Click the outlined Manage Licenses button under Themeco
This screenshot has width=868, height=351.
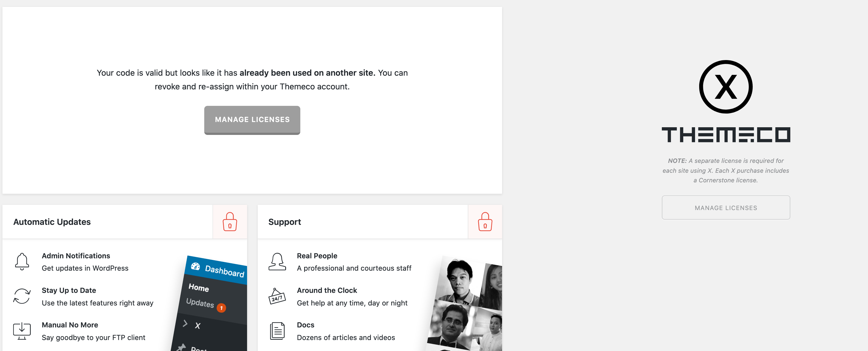(x=726, y=208)
